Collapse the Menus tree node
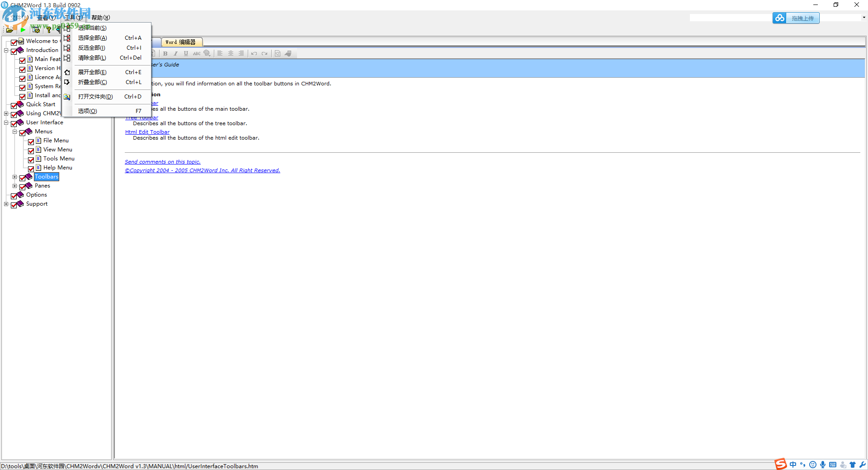868x470 pixels. point(15,132)
